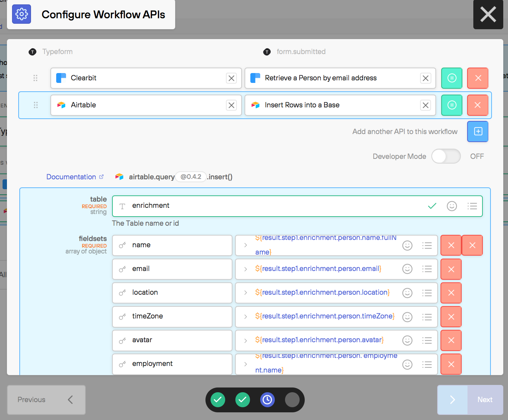Clear the Insert Rows into a Base action
Viewport: 508px width, 420px height.
click(x=426, y=105)
